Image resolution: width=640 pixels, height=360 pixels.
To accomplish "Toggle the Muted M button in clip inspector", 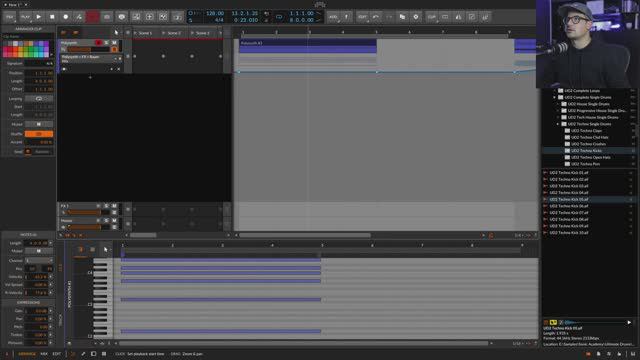I will coord(39,124).
